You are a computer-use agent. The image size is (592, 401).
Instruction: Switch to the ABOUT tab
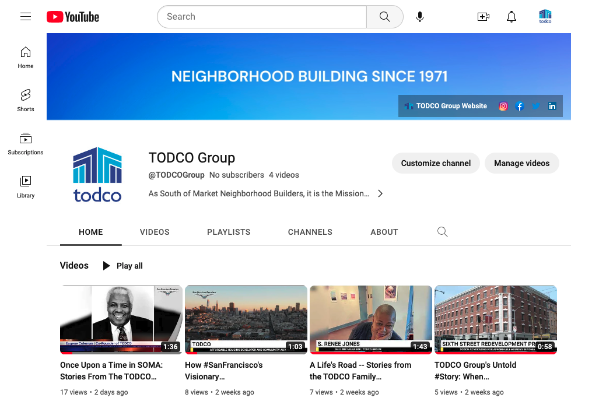pyautogui.click(x=384, y=232)
